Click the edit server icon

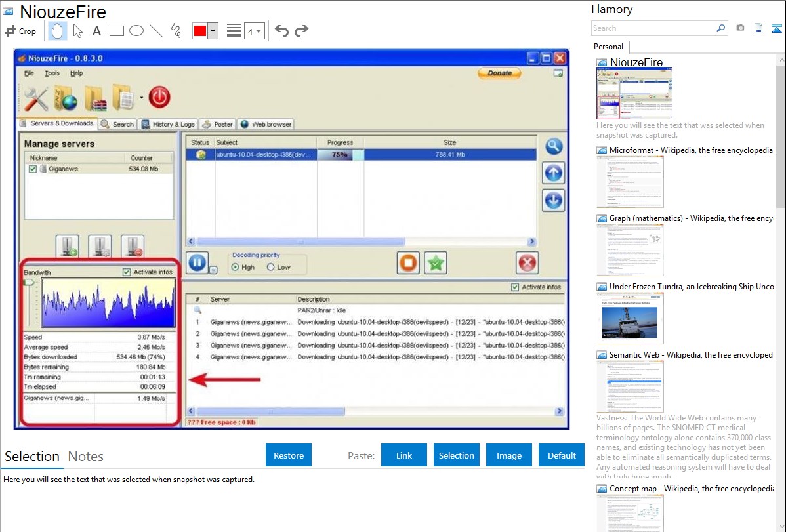click(100, 246)
